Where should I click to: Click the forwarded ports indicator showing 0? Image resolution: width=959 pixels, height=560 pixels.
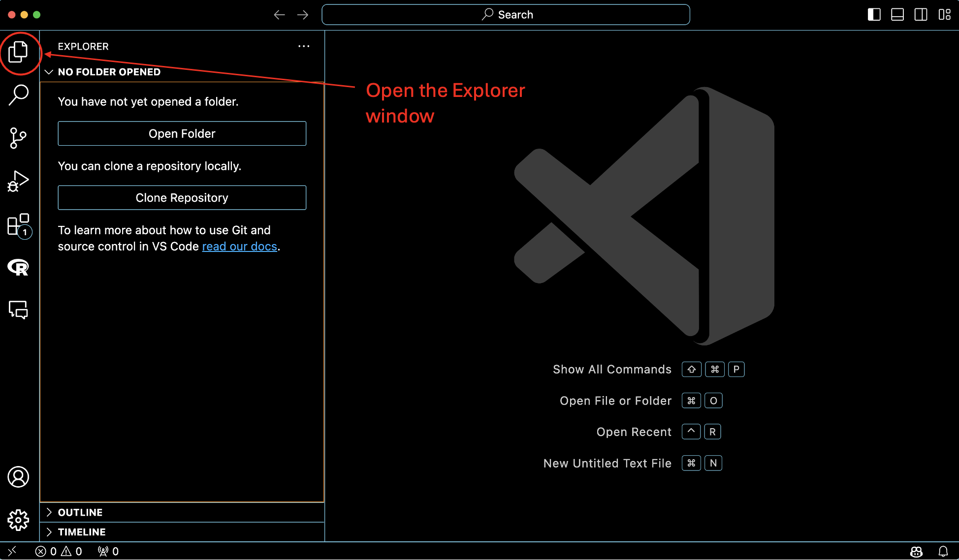[108, 551]
